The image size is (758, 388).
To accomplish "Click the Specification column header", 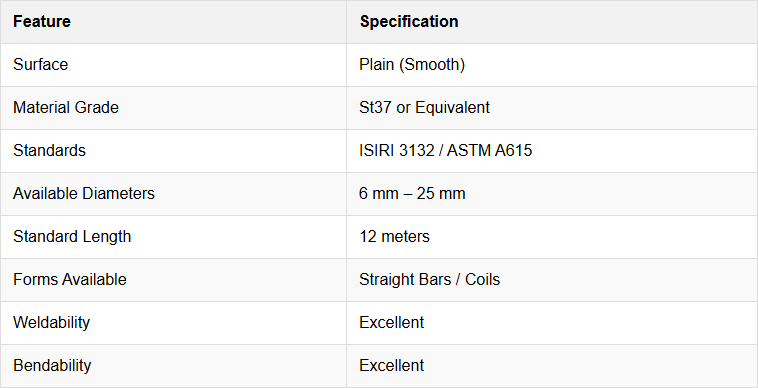I will click(x=409, y=21).
